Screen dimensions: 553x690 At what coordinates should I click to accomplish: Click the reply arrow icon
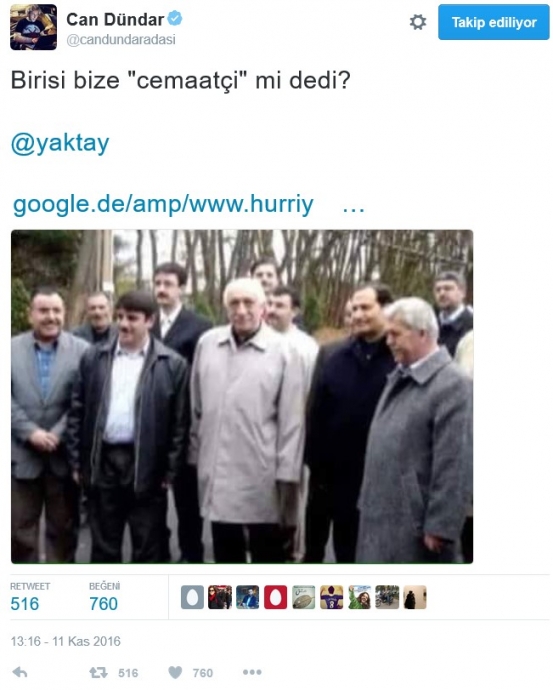pyautogui.click(x=20, y=672)
